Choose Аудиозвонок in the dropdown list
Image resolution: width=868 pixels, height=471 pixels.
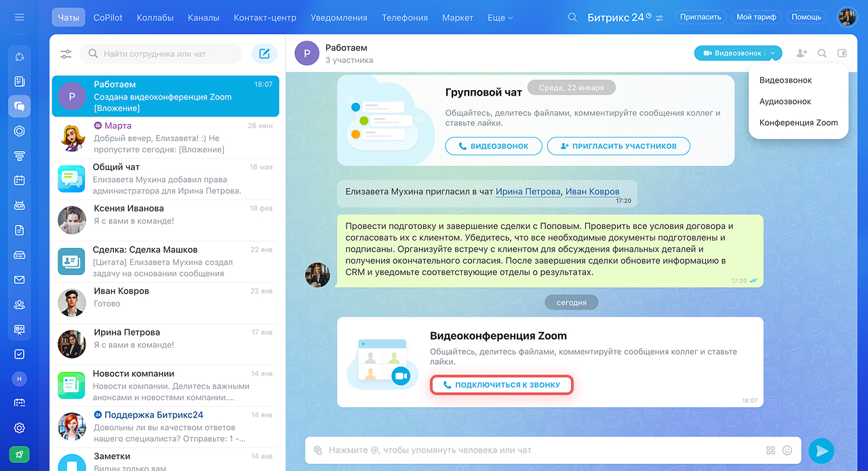click(785, 102)
